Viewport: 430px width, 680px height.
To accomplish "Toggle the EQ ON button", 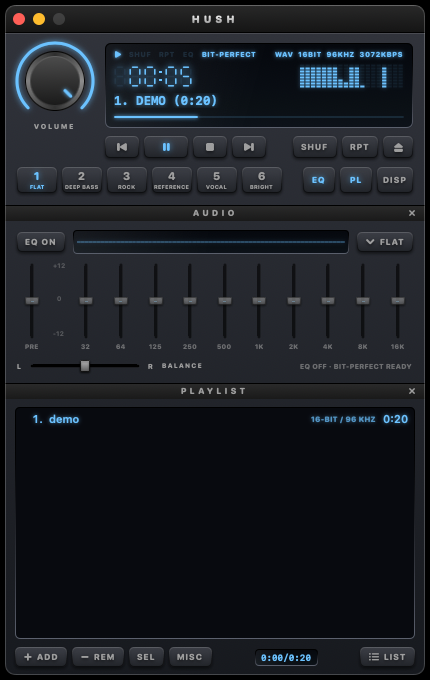I will pos(40,242).
